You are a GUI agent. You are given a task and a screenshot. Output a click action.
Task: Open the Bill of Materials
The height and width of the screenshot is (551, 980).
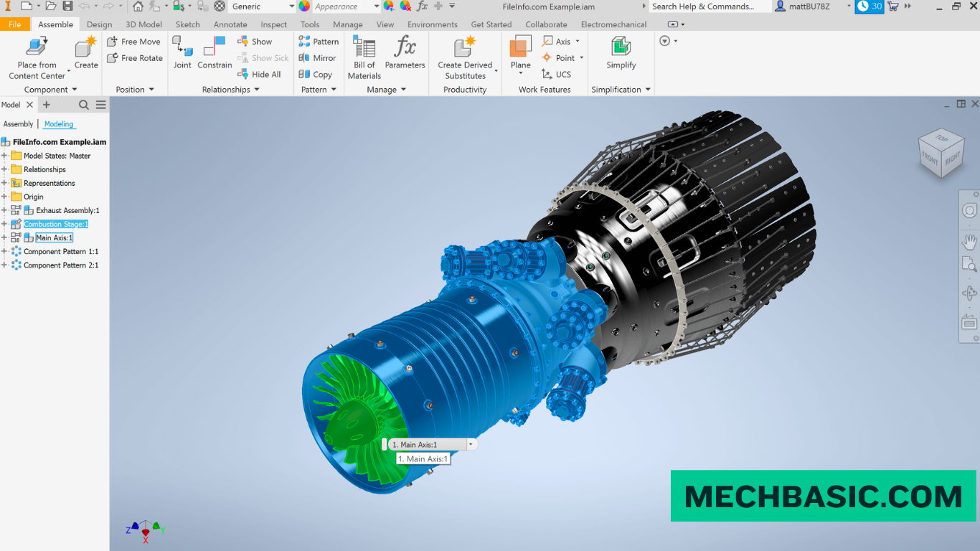click(x=364, y=59)
